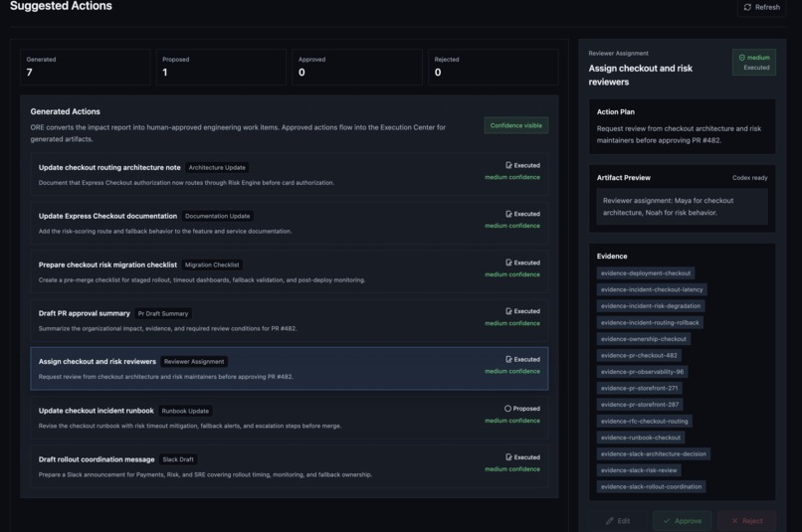Open evidence-pr-storefront-287 chip

tap(640, 405)
